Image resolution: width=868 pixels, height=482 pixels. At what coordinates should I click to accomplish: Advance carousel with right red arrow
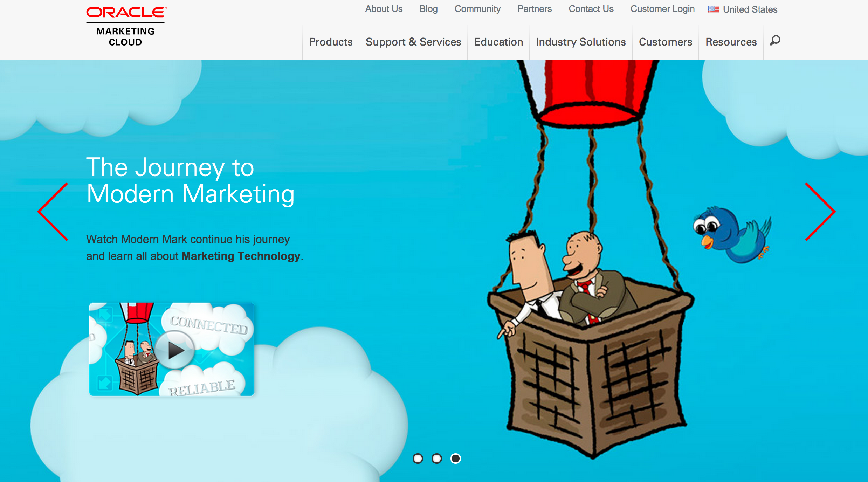(820, 212)
